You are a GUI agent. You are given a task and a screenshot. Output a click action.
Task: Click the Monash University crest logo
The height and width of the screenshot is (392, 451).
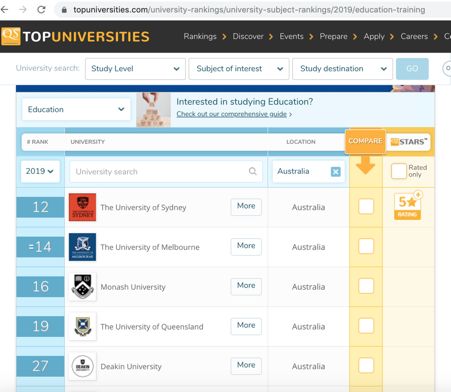pyautogui.click(x=82, y=287)
